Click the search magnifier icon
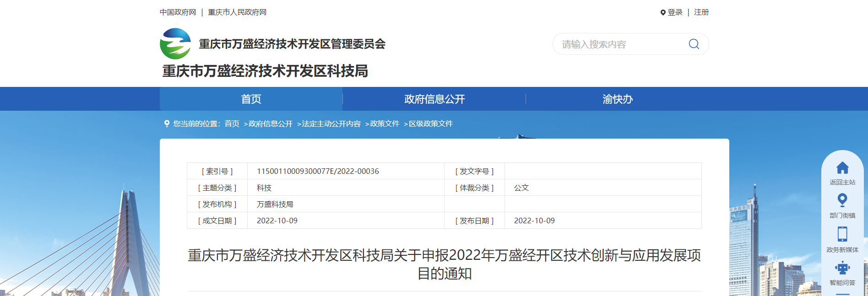 694,44
